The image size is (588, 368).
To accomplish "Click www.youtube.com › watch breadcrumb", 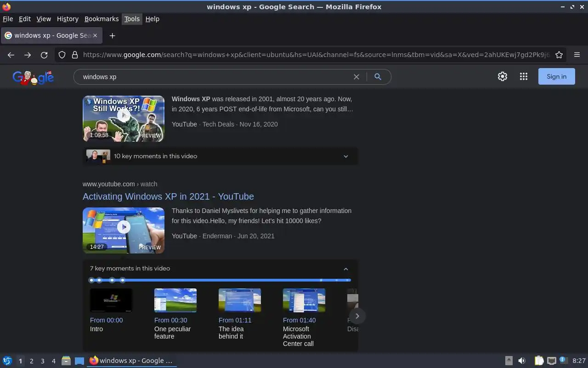I will (x=120, y=184).
